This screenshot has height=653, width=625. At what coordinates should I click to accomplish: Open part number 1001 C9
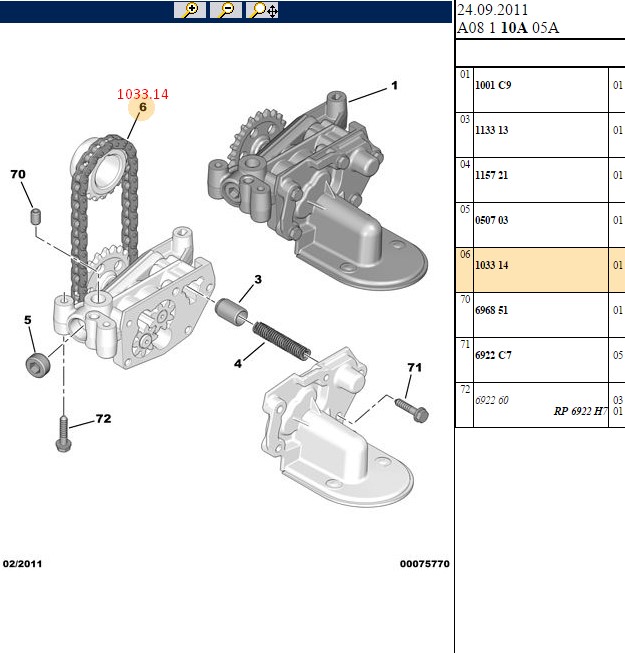(x=493, y=85)
